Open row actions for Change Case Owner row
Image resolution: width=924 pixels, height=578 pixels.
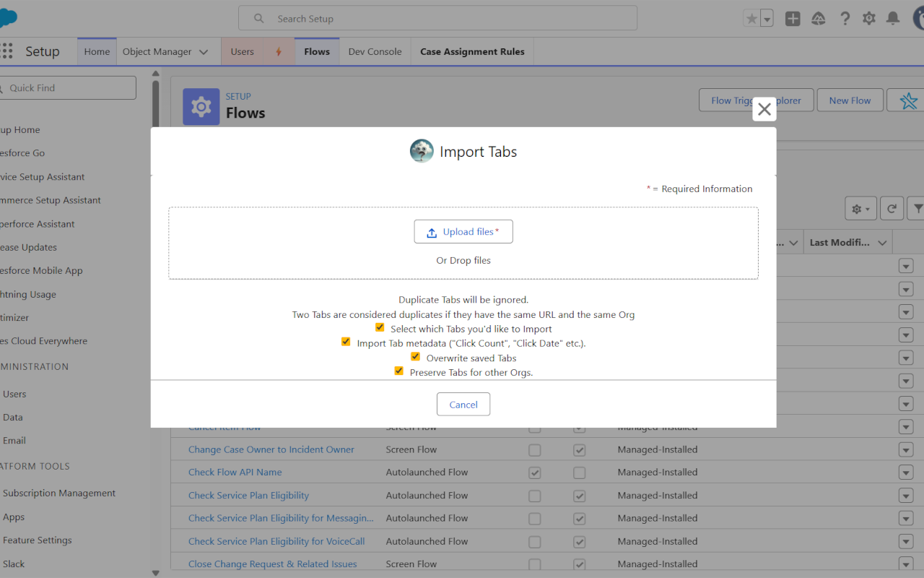coord(906,449)
